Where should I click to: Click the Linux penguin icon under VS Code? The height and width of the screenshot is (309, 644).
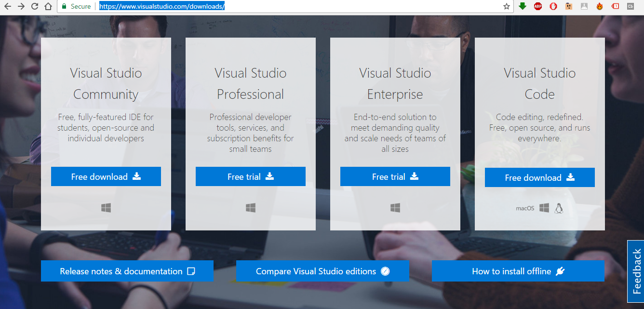559,208
